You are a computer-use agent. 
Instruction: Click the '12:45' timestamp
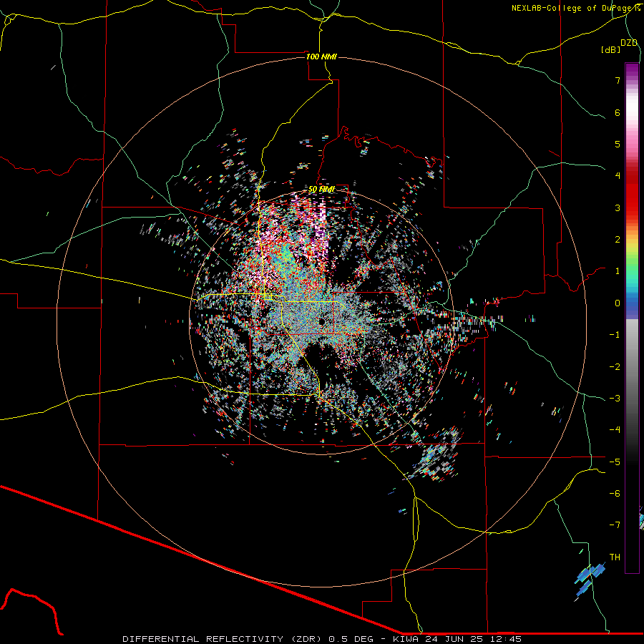tap(504, 639)
